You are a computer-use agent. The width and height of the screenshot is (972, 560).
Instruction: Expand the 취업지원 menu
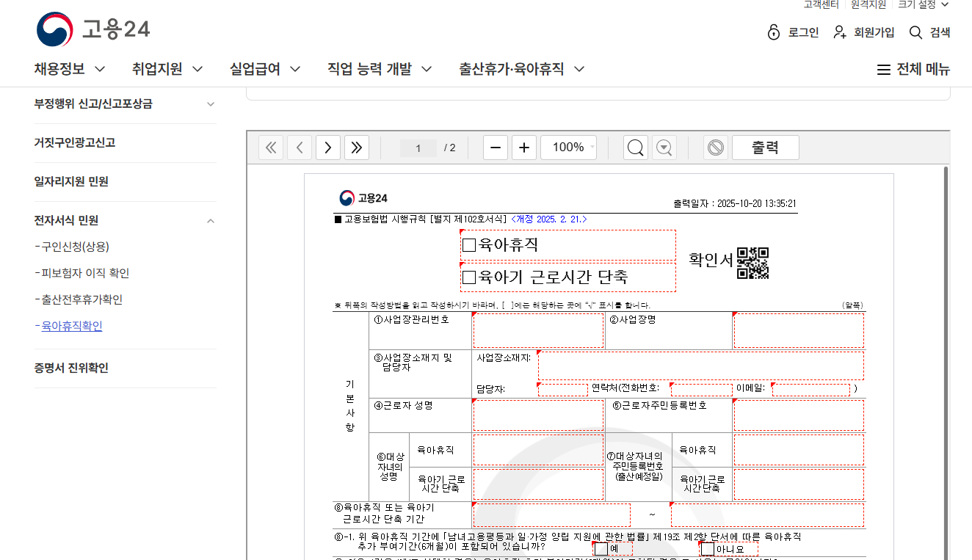click(167, 69)
